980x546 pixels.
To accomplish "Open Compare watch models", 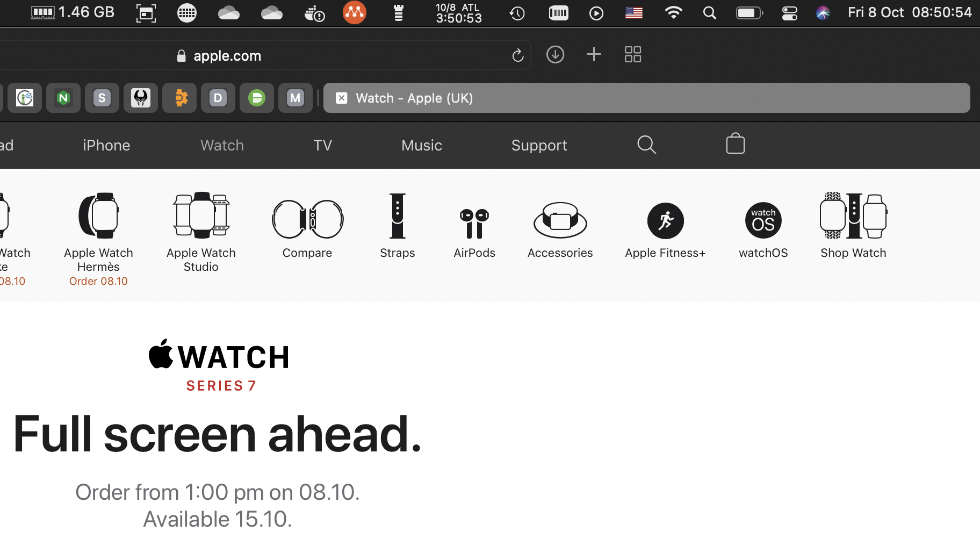I will pos(307,229).
